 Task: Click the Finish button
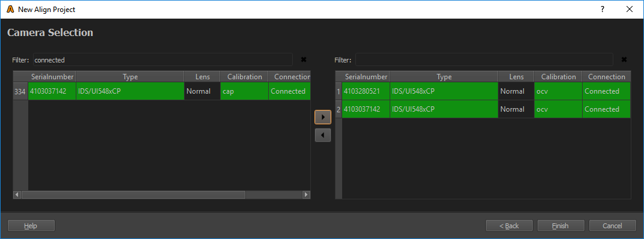tap(560, 226)
